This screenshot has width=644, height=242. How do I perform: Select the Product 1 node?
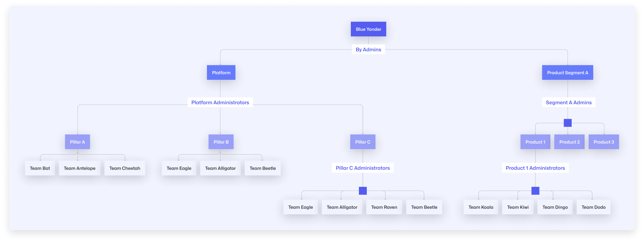[535, 142]
